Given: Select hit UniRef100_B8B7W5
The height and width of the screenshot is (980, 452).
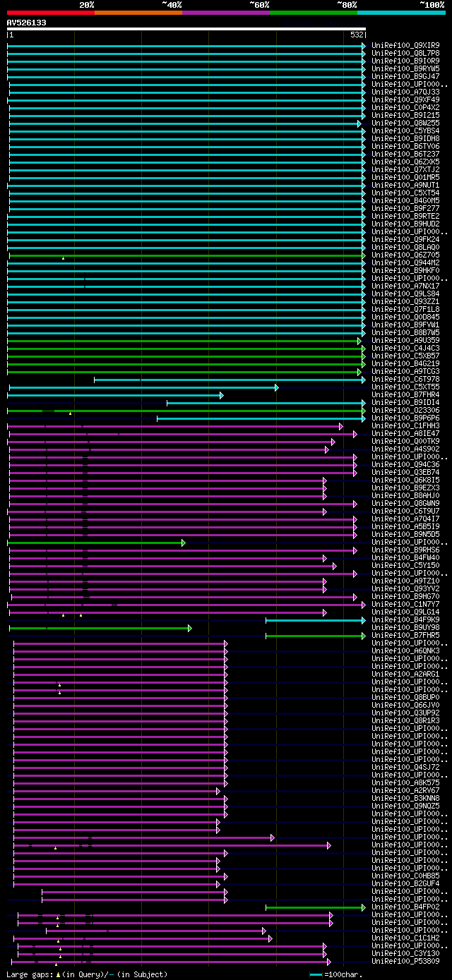Looking at the screenshot, I should coord(405,332).
